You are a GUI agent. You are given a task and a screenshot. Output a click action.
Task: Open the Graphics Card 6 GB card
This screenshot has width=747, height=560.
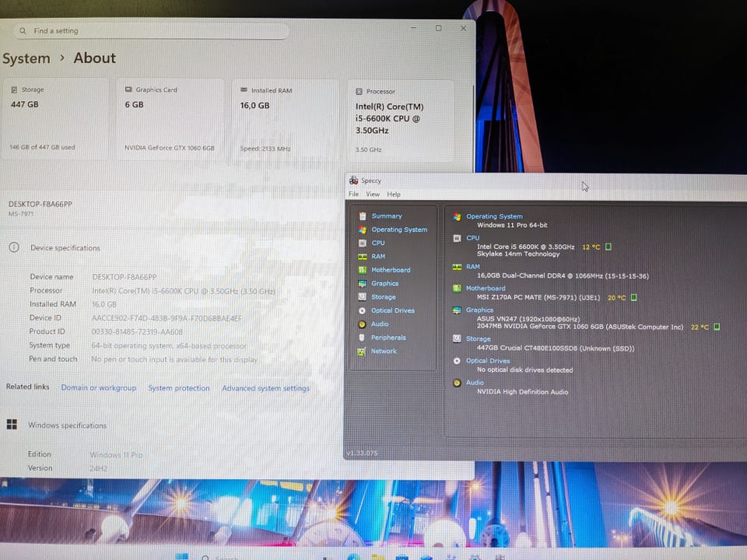point(170,119)
